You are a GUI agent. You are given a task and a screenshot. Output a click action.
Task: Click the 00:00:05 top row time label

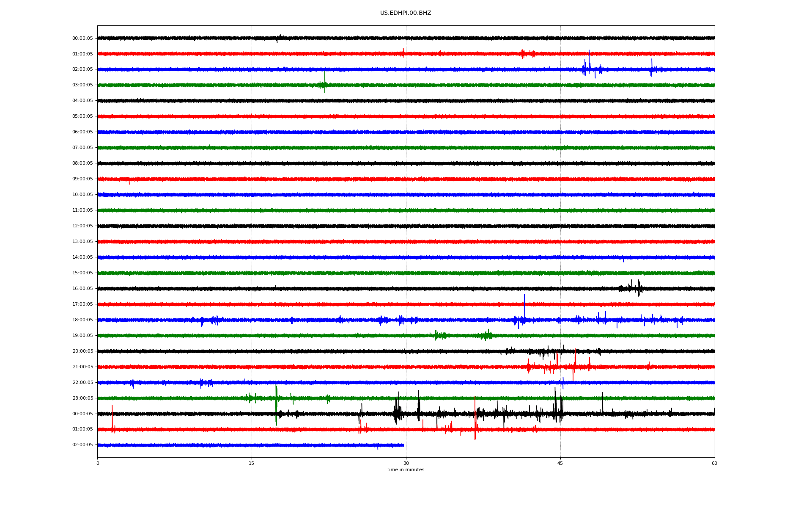tap(82, 39)
